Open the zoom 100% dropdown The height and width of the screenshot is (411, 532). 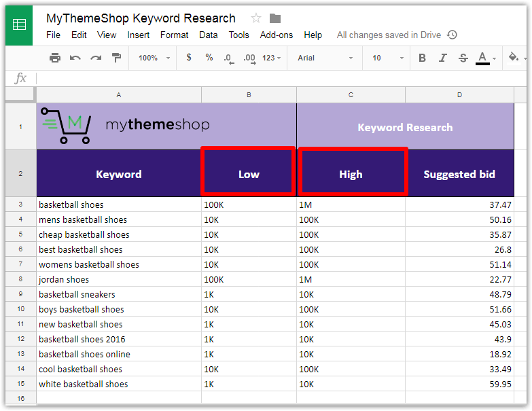pos(154,58)
